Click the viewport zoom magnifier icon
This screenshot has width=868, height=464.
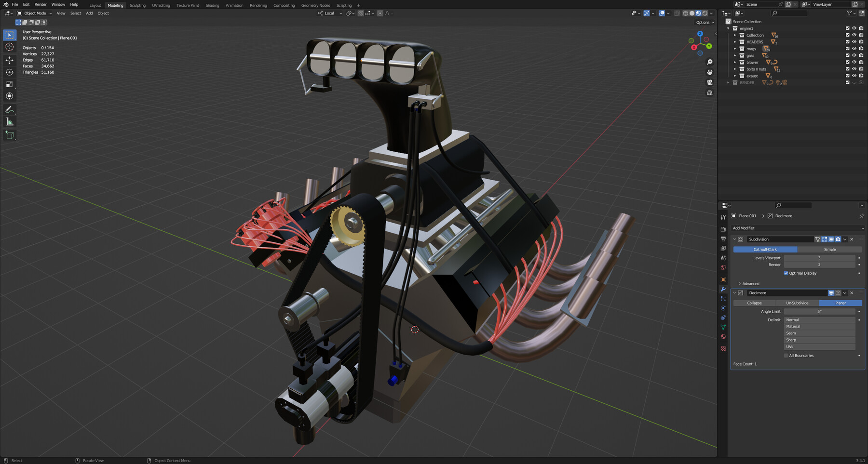coord(709,62)
